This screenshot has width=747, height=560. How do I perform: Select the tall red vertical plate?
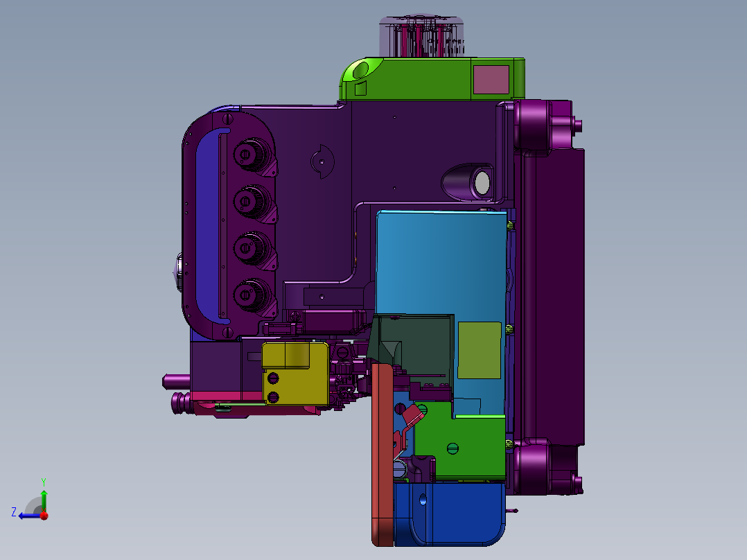tap(383, 454)
